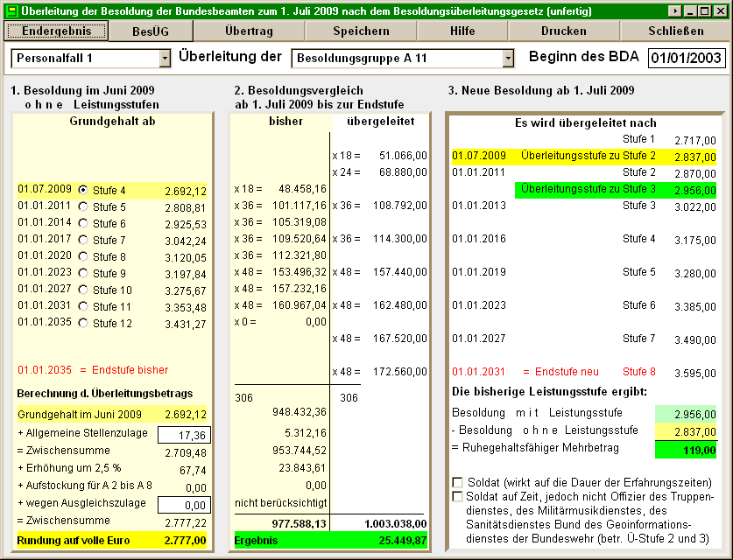The width and height of the screenshot is (733, 560).
Task: Choose the Stufe 6 radio option
Action: coord(83,223)
